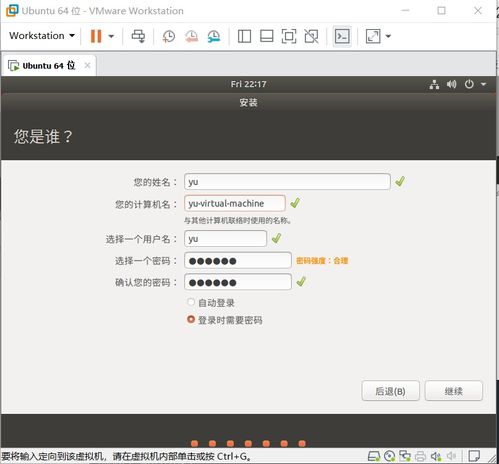
Task: Click the network adapter status icon
Action: pyautogui.click(x=405, y=456)
